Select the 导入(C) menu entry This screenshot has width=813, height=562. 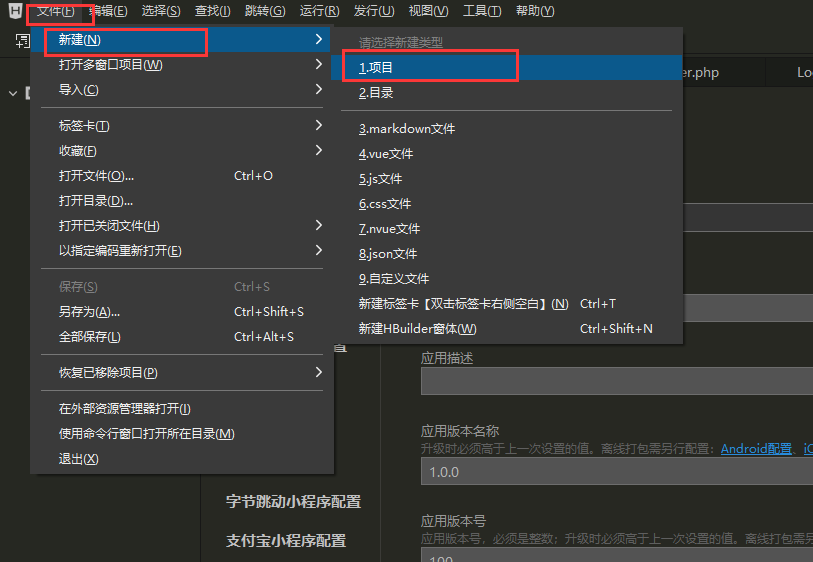[180, 90]
